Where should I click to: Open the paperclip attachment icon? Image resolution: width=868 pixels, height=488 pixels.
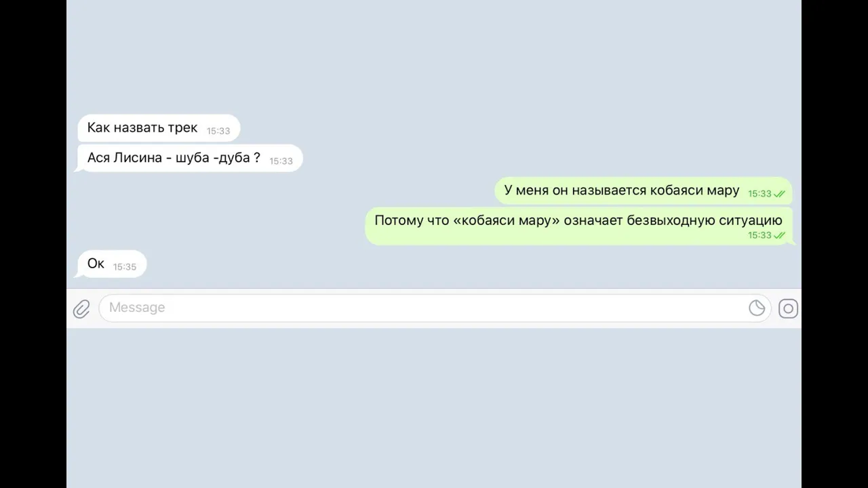(81, 309)
